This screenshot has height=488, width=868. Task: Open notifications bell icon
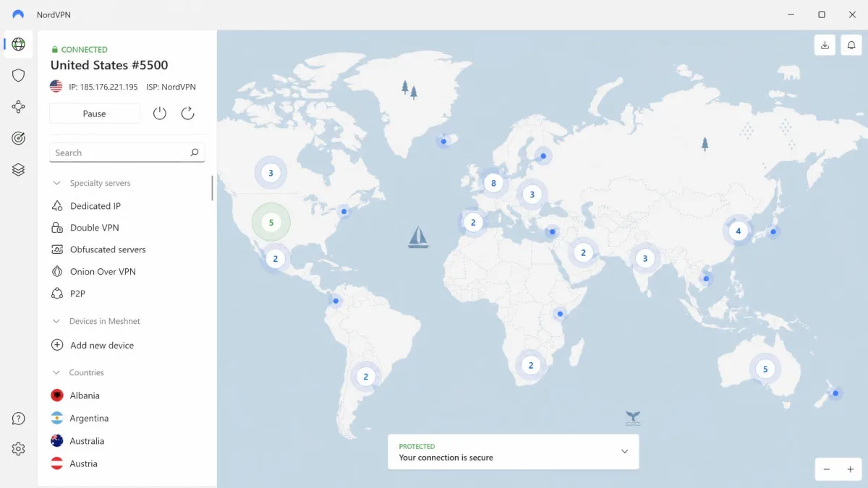pos(851,45)
